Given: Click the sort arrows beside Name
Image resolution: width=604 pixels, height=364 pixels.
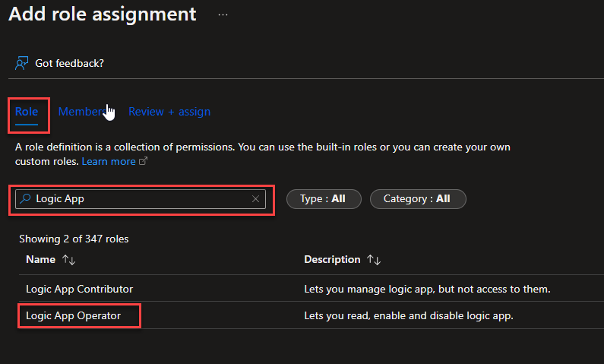Looking at the screenshot, I should coord(68,260).
